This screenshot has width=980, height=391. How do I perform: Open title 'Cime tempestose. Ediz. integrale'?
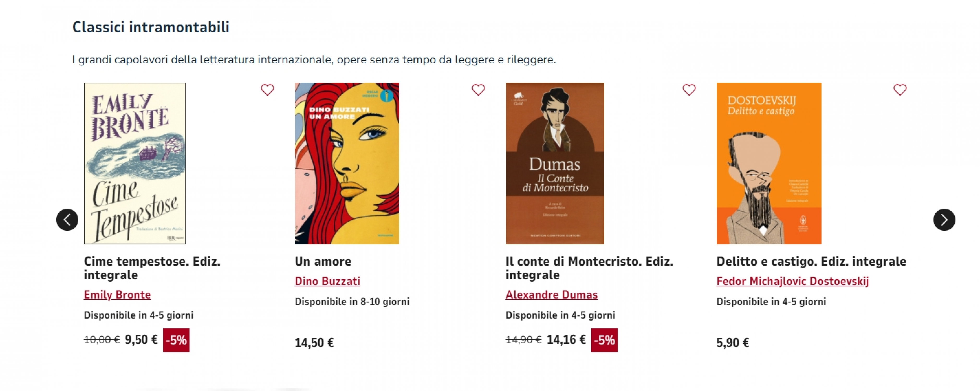pos(152,268)
